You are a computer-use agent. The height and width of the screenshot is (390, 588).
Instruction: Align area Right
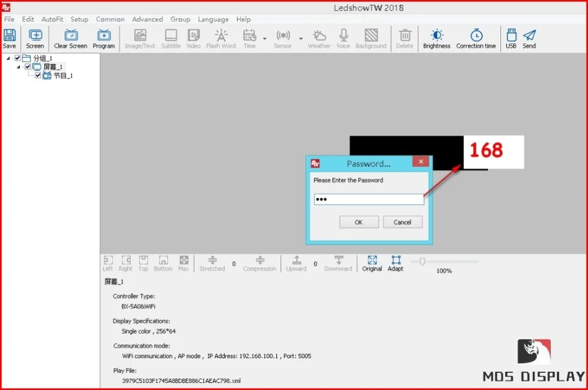click(126, 264)
